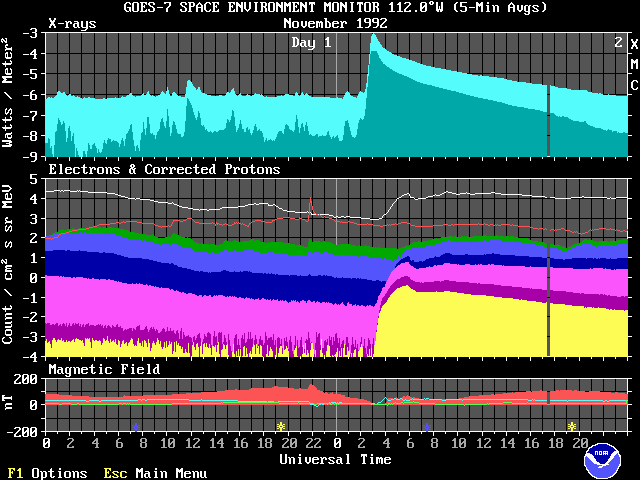Click the Day 1 label
Image resolution: width=640 pixels, height=480 pixels.
311,42
